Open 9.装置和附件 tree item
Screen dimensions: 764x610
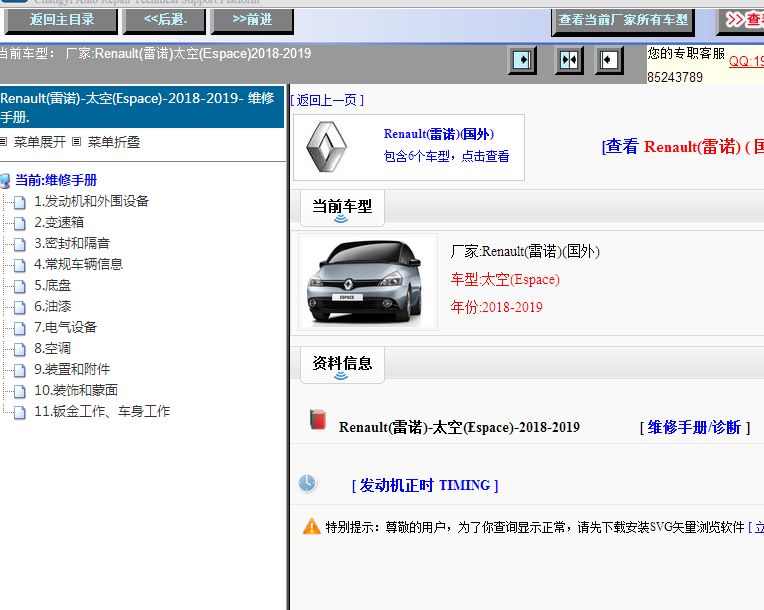click(72, 369)
